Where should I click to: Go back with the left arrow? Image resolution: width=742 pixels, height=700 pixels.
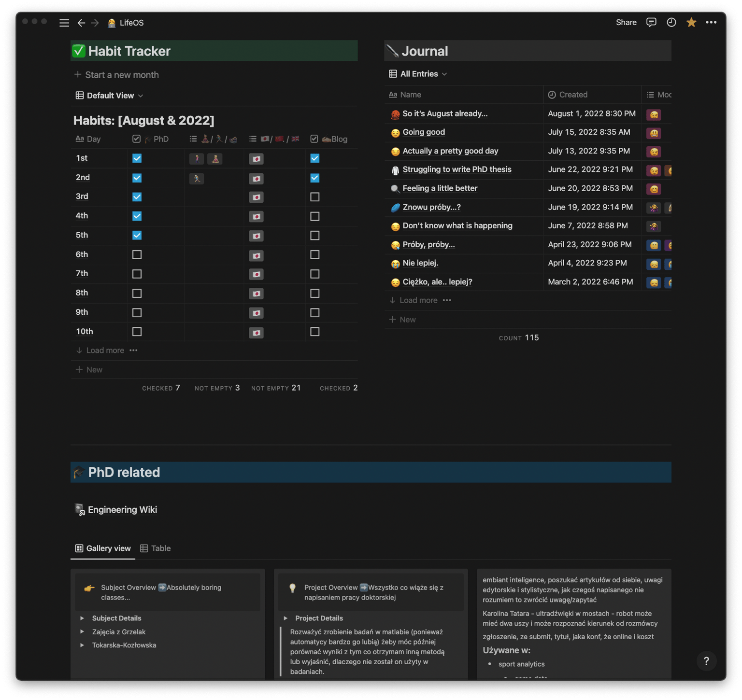coord(81,23)
